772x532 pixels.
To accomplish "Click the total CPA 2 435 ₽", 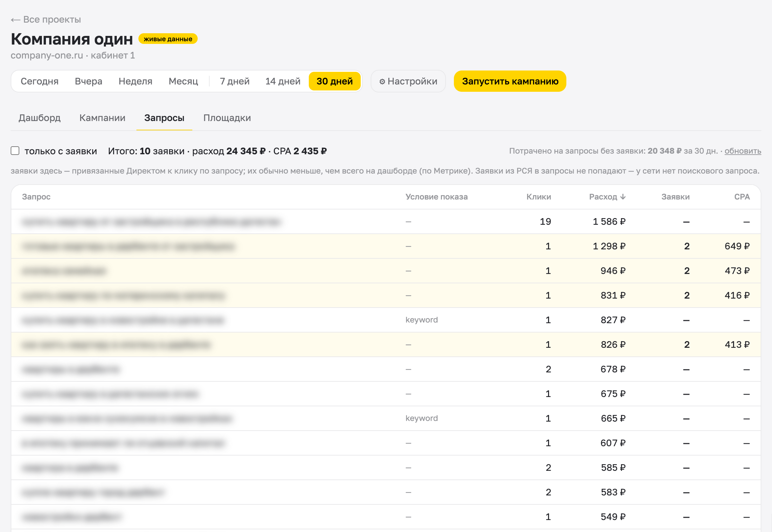I will point(310,151).
